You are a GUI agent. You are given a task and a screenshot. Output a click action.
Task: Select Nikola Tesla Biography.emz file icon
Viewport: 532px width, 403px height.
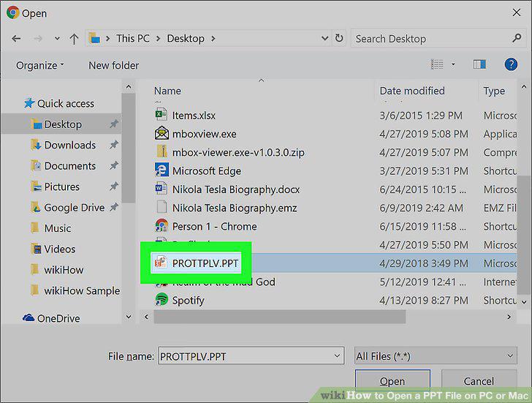point(161,207)
